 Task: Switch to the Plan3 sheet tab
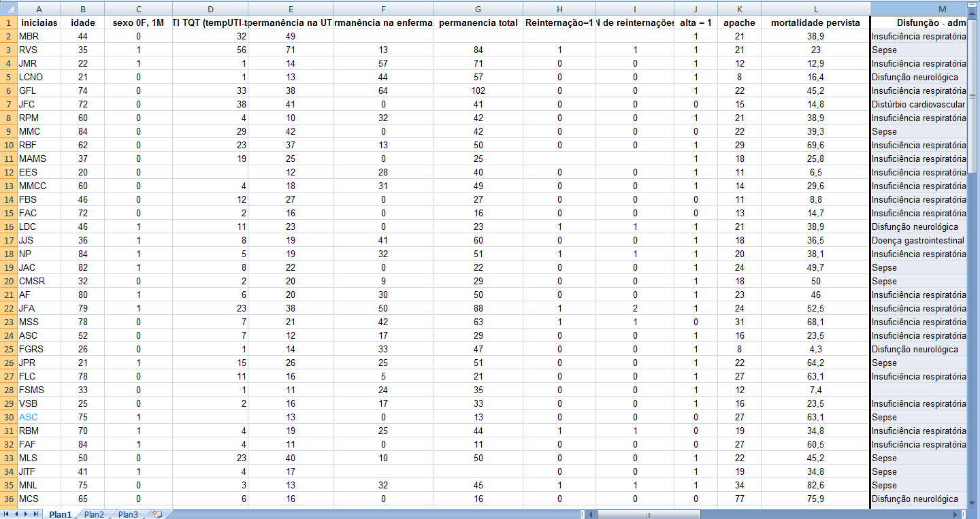click(x=128, y=514)
